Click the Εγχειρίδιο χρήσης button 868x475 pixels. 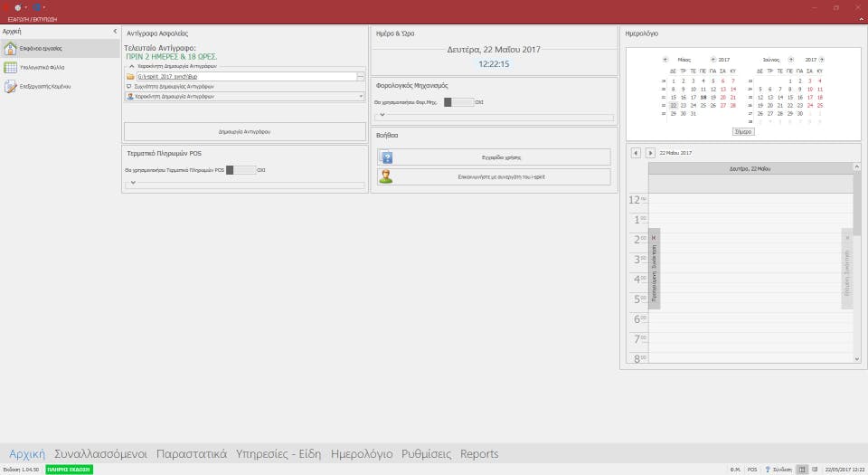(x=494, y=157)
